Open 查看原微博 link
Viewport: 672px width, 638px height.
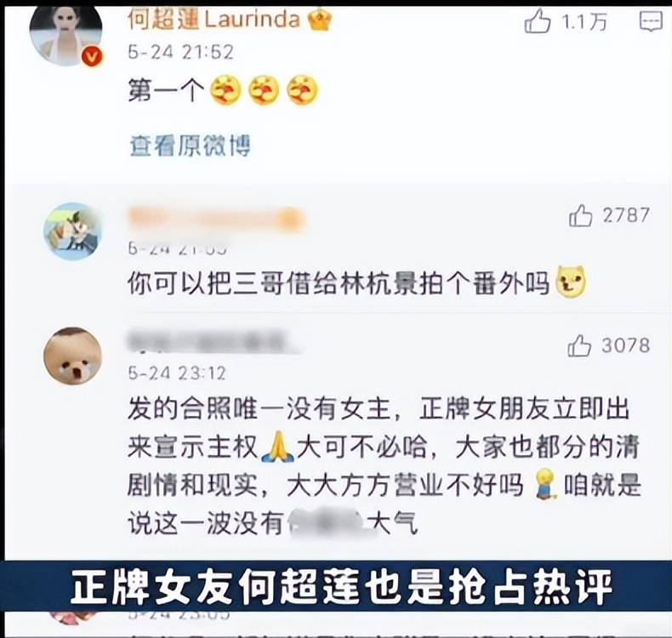click(190, 146)
